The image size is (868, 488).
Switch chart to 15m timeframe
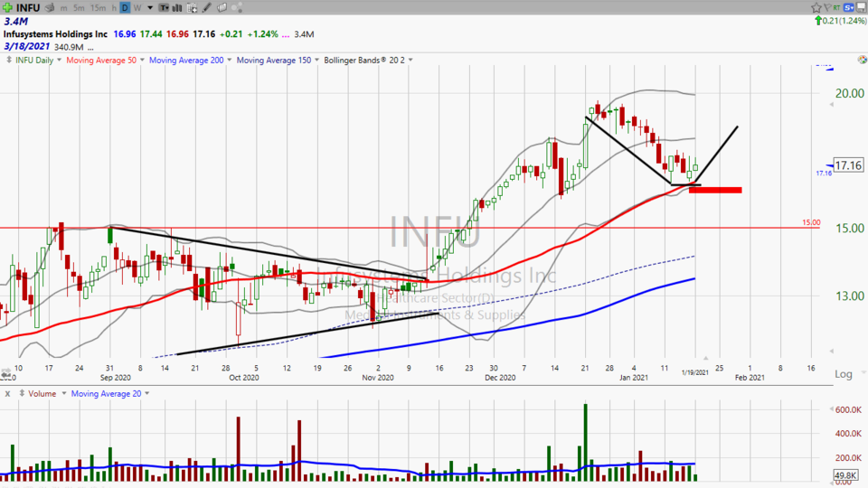click(x=98, y=8)
